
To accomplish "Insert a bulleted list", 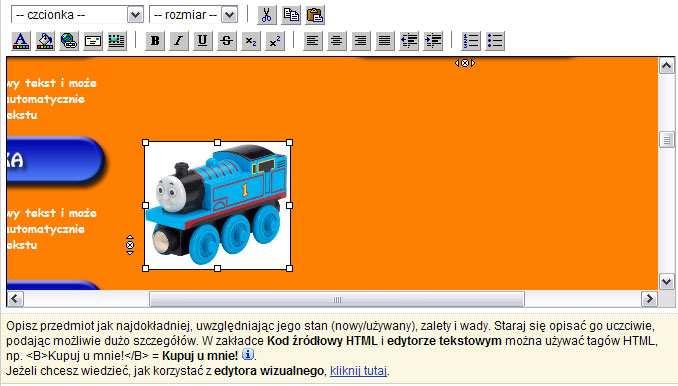I will pos(496,41).
